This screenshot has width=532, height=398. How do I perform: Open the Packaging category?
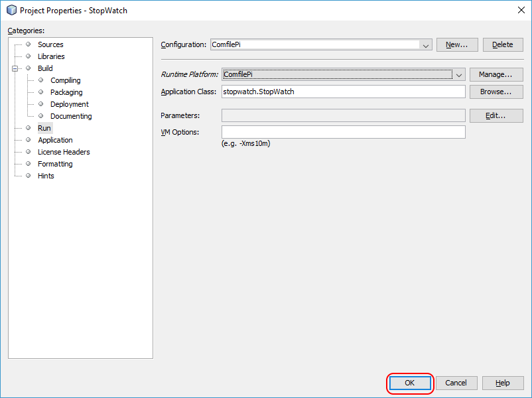point(66,92)
